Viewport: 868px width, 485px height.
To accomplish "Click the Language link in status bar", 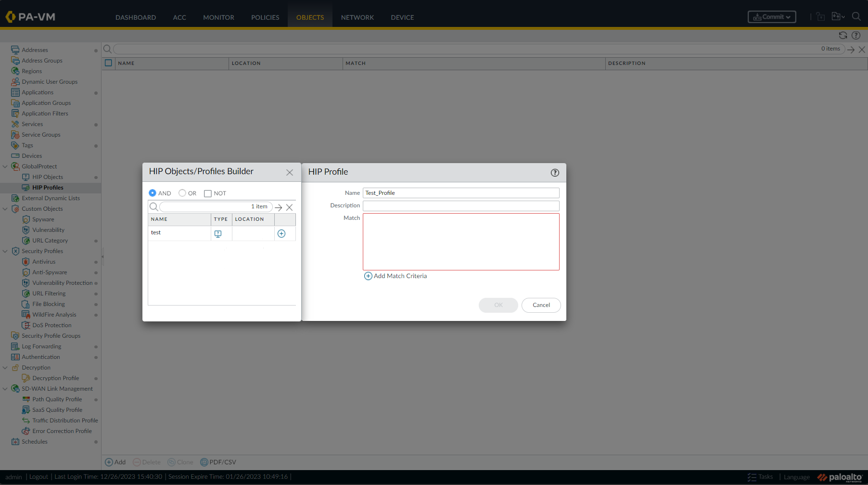I will (x=797, y=477).
